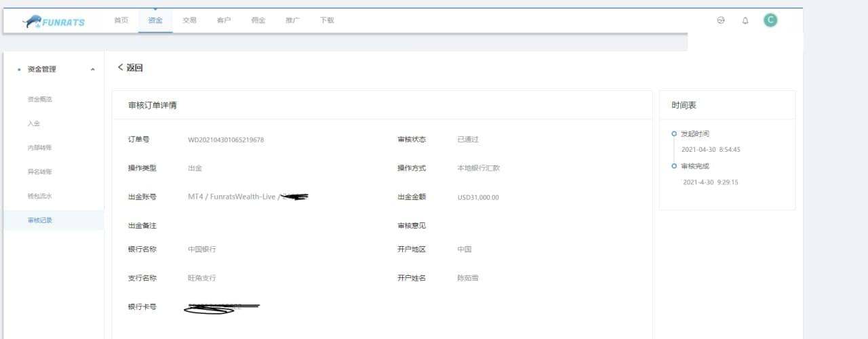Click the FUNRATS logo
Viewport: 868px width, 339px height.
point(54,22)
